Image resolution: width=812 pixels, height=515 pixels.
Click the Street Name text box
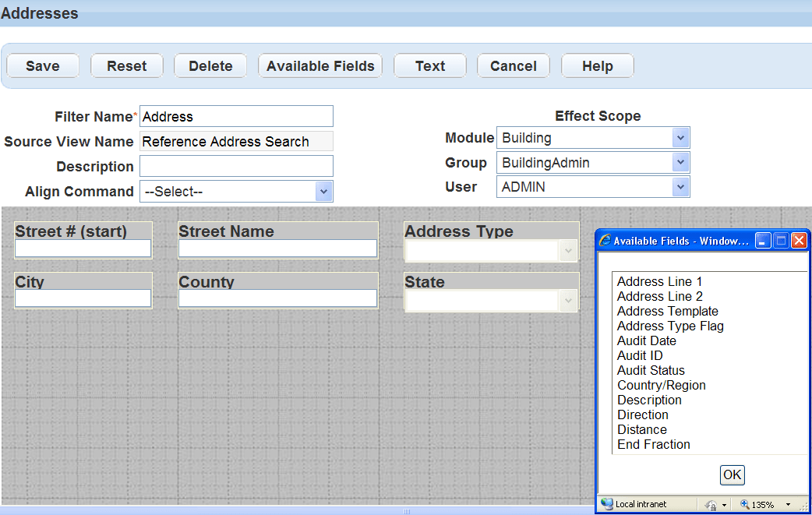tap(277, 248)
